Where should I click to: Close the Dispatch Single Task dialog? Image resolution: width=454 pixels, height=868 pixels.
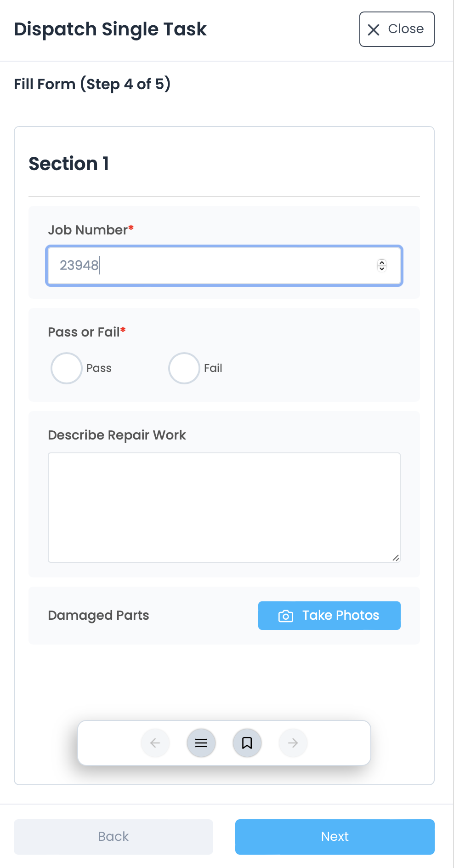point(396,29)
